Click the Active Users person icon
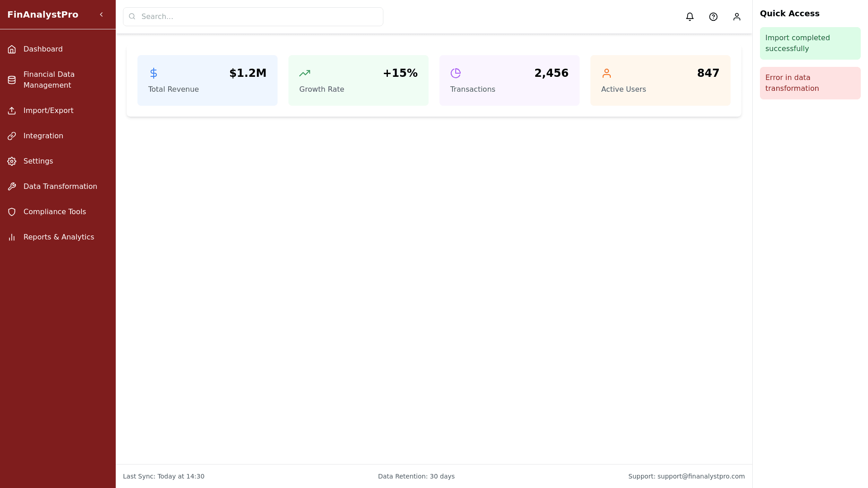Screen dimensions: 868x488 pyautogui.click(x=607, y=73)
